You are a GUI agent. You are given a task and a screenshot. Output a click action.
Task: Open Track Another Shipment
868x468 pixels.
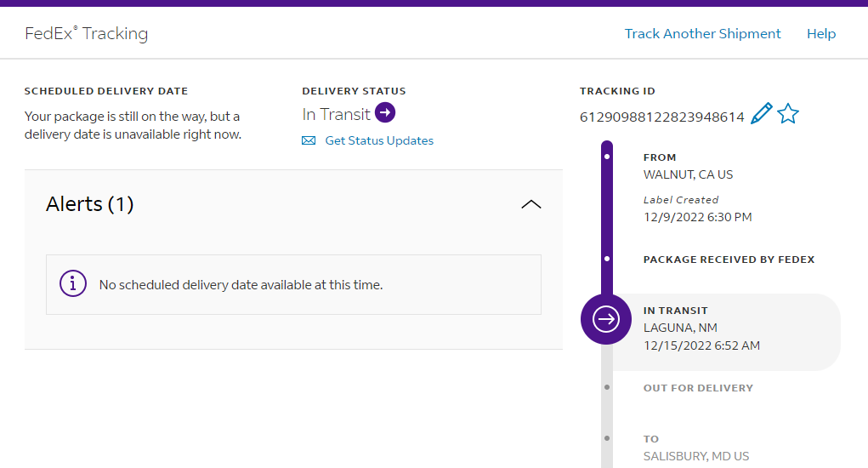(x=702, y=34)
